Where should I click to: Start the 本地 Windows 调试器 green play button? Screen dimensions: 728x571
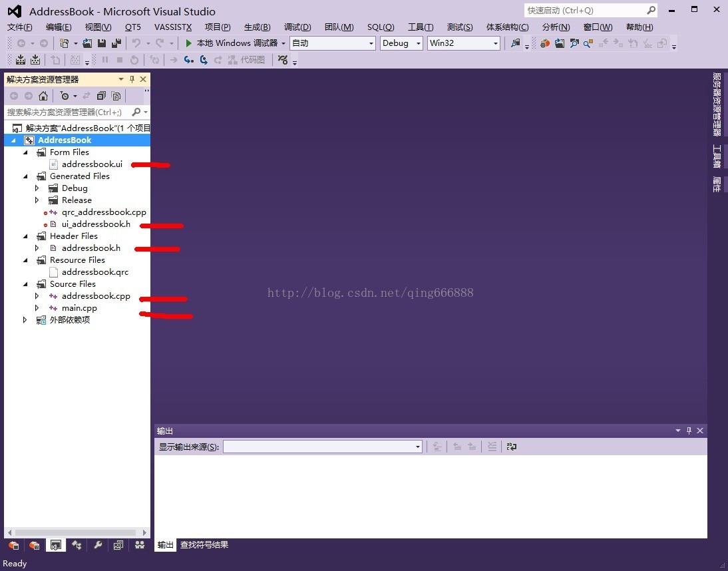point(188,43)
